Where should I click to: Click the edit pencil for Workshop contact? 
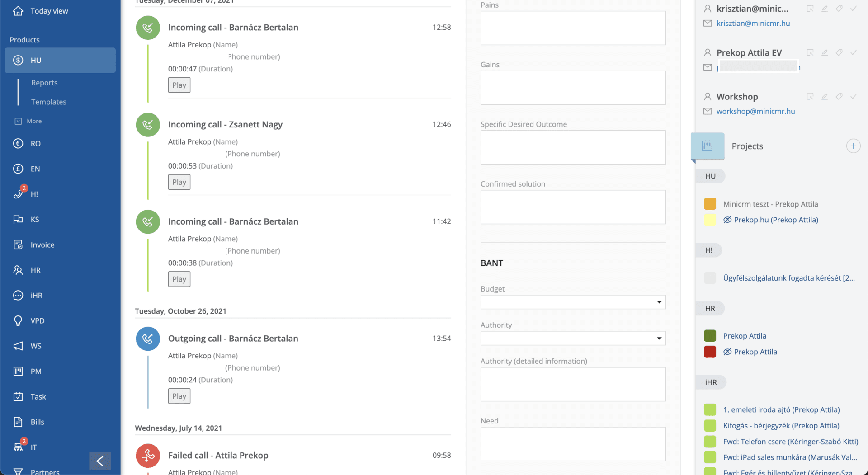pyautogui.click(x=825, y=96)
